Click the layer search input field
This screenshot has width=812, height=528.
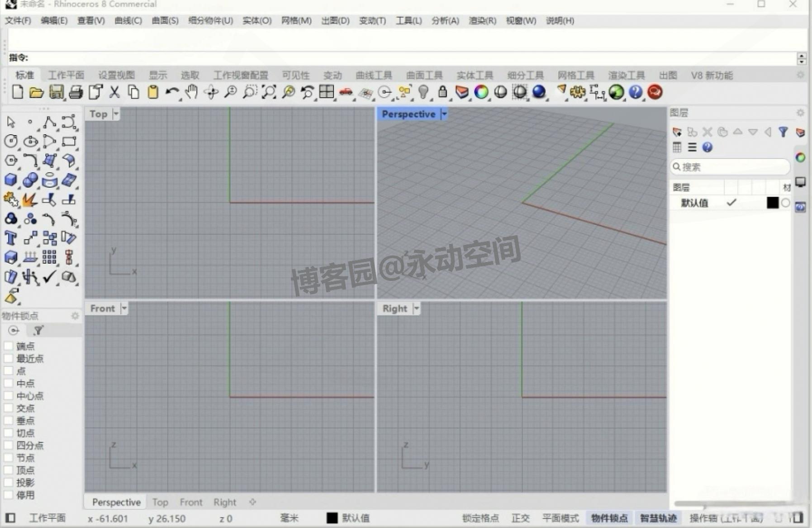pos(730,167)
